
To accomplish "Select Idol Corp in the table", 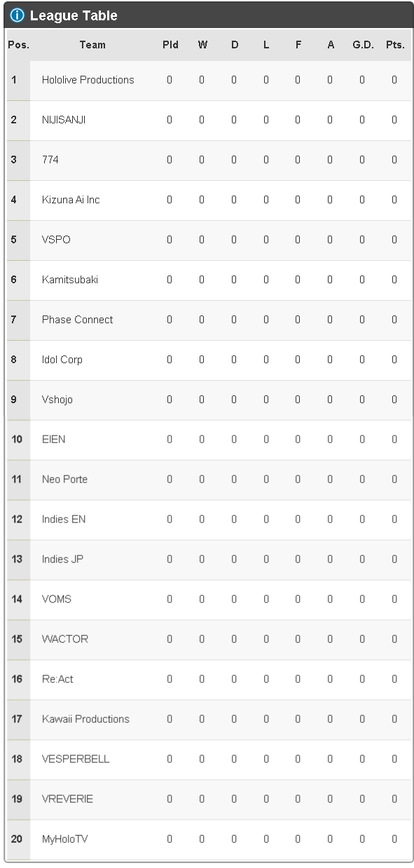I will [x=62, y=360].
